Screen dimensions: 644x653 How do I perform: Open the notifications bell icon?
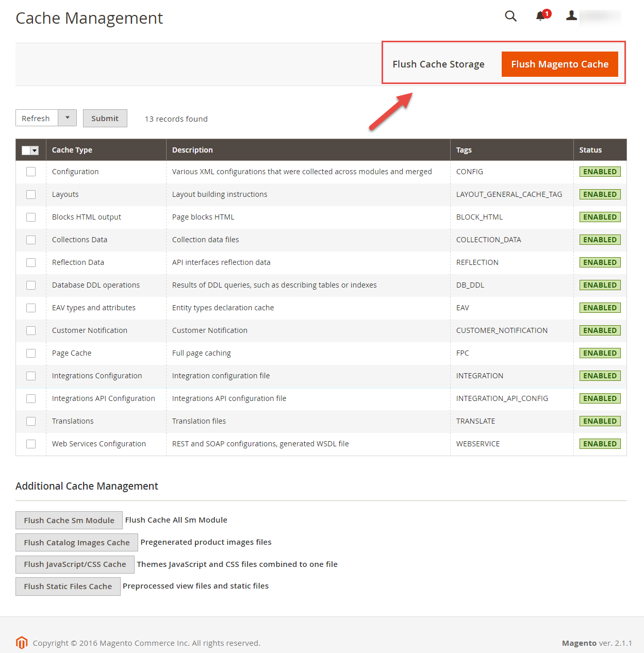[x=540, y=16]
